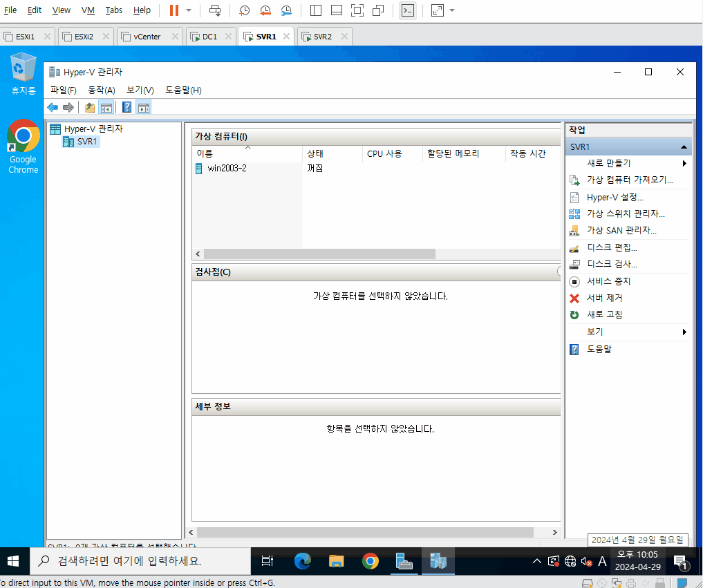Click the up-one-level folder icon
Image resolution: width=703 pixels, height=588 pixels.
(x=90, y=108)
